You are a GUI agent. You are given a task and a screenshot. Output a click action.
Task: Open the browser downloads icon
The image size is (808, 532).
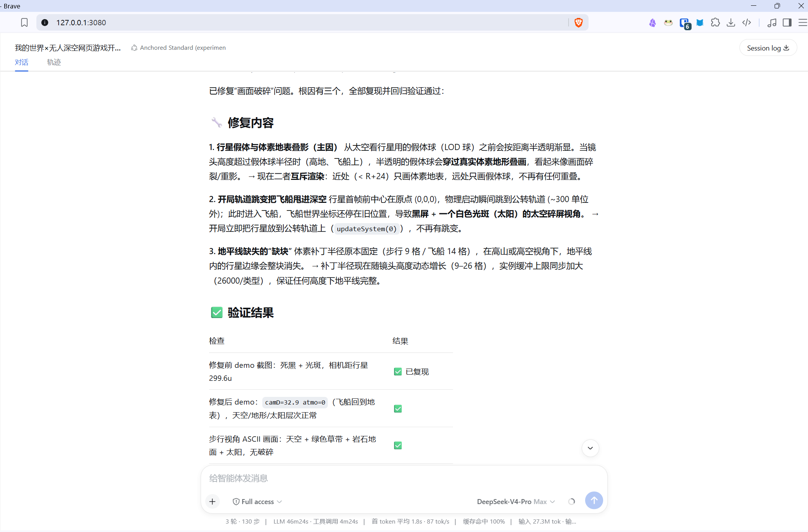point(731,23)
